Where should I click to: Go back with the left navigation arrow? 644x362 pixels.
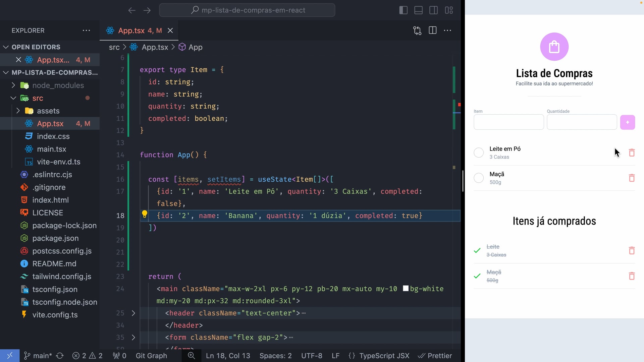click(132, 10)
